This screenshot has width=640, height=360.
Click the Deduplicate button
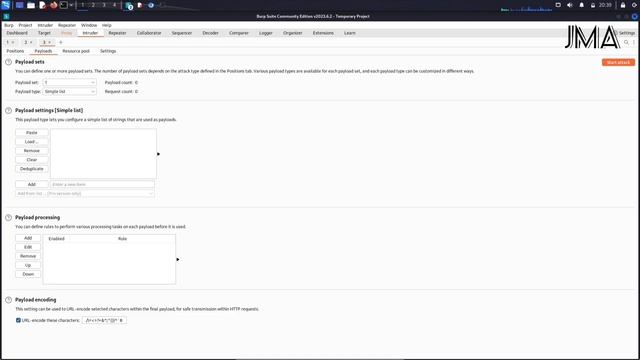point(32,169)
